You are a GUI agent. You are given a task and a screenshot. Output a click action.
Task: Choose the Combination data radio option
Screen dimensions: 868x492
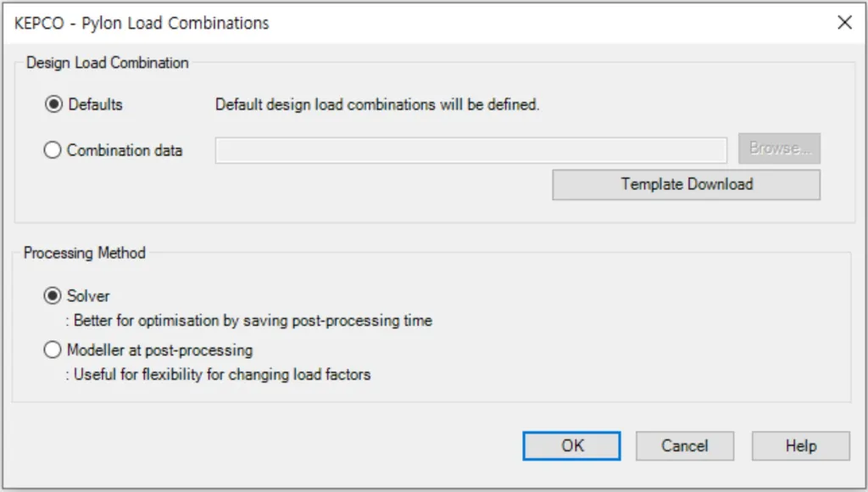pyautogui.click(x=53, y=150)
